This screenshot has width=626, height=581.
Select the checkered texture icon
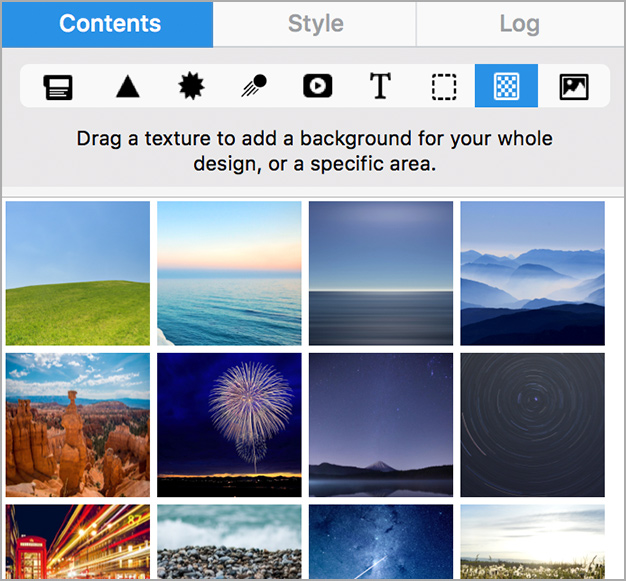[506, 86]
